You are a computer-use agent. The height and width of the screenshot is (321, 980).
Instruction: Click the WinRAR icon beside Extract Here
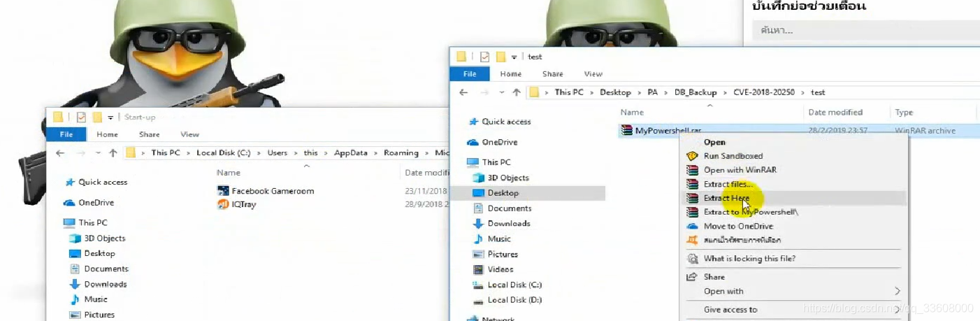tap(692, 198)
